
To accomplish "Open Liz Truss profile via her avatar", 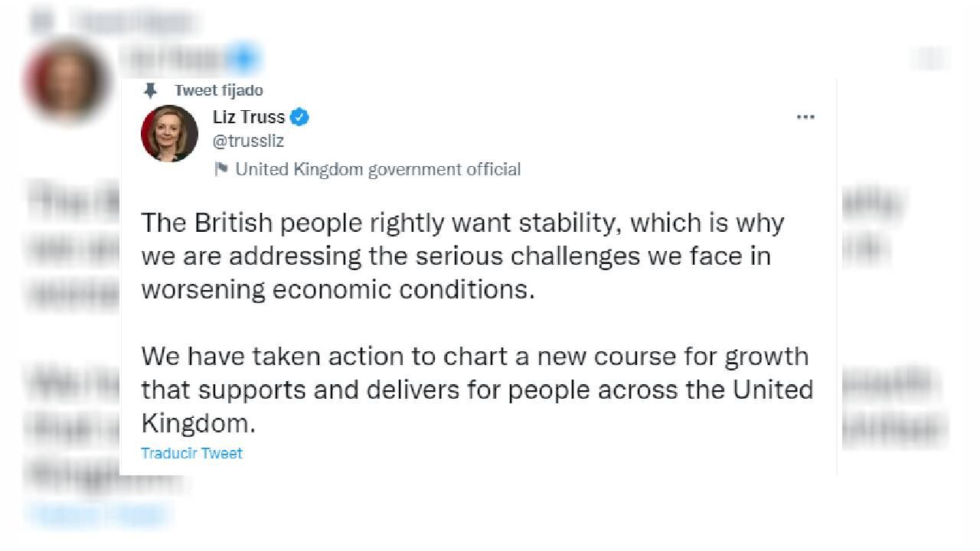I will [169, 133].
